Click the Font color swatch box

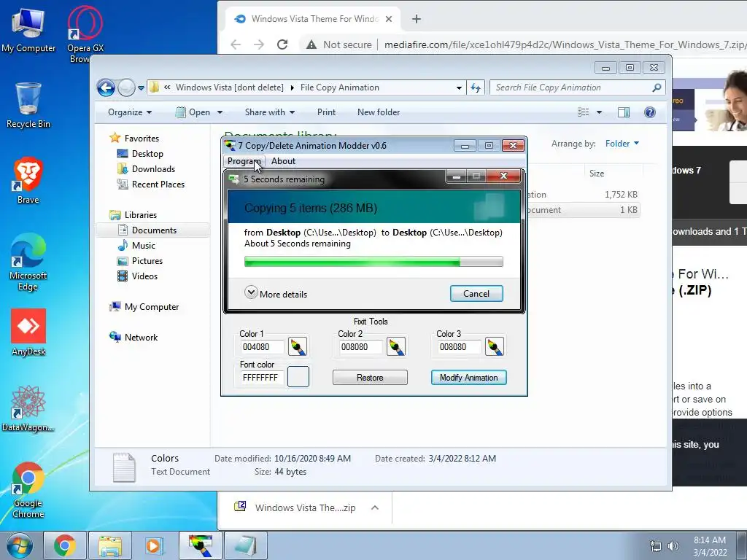pos(298,377)
